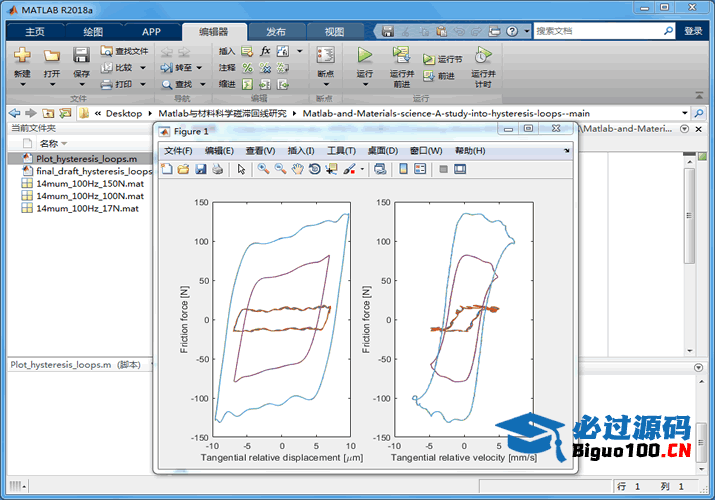Click the New (新建) file icon
715x500 pixels.
point(22,55)
